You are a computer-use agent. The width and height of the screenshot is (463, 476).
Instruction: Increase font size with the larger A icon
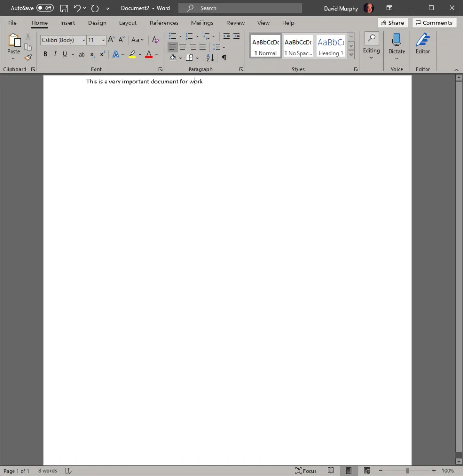click(111, 40)
